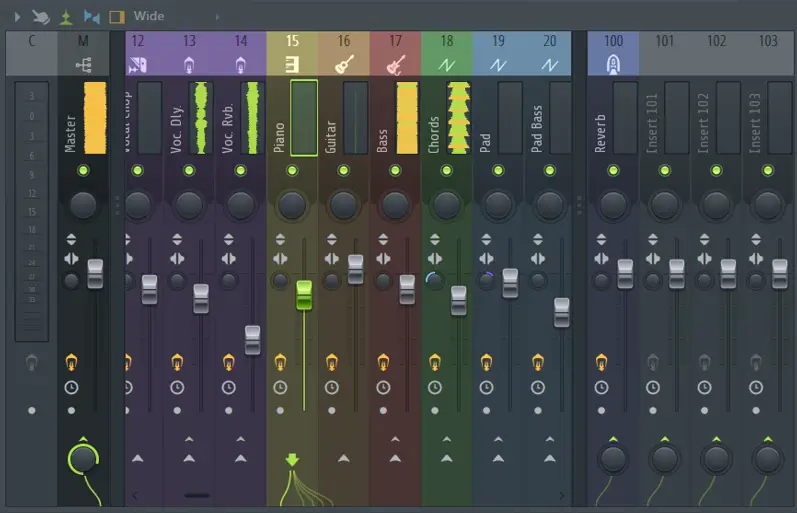Mute the Master track green light
This screenshot has height=513, width=797.
84,171
